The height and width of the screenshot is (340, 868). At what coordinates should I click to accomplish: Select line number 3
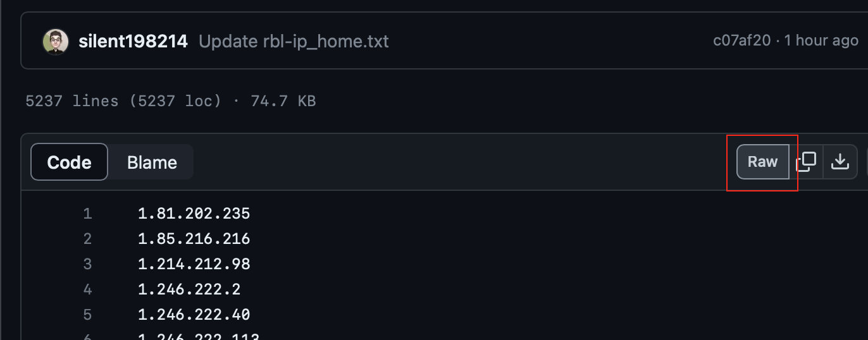[87, 264]
